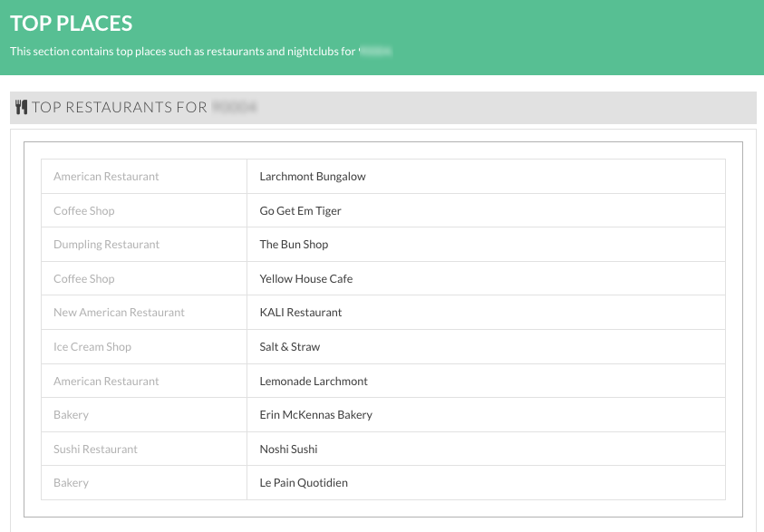Viewport: 764px width, 532px height.
Task: Click Larchmont Bungalow restaurant name
Action: click(x=313, y=177)
